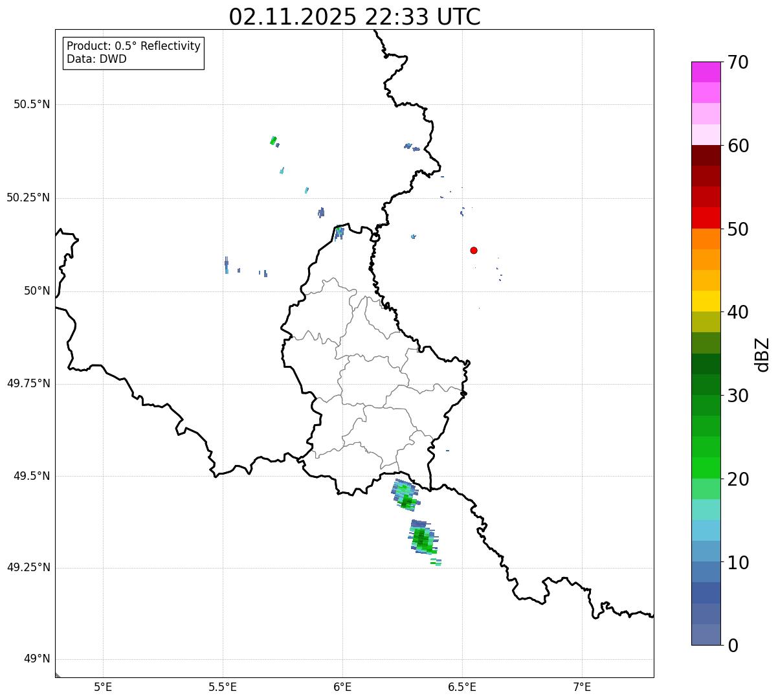Click the radar echo on Luxembourg's southern border

[x=406, y=494]
